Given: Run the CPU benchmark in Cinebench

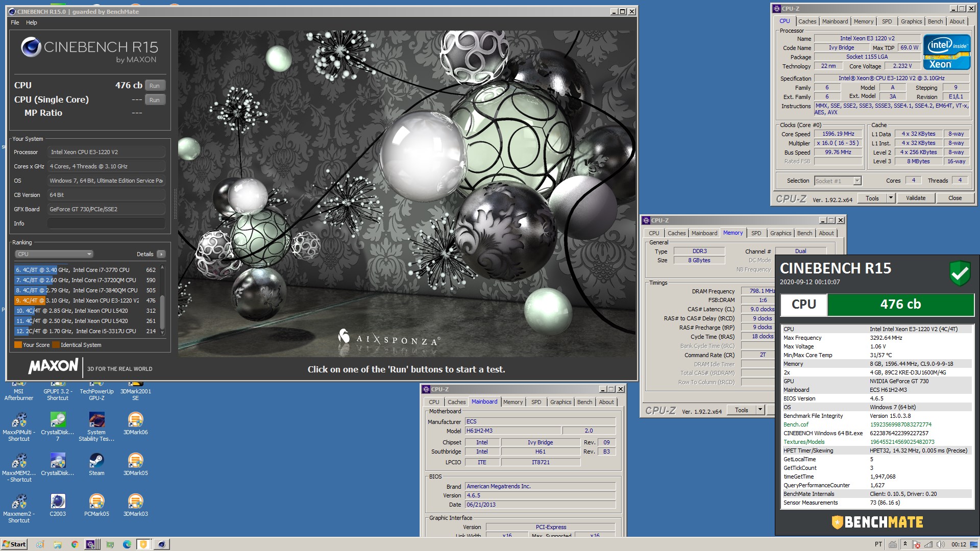Looking at the screenshot, I should tap(155, 86).
